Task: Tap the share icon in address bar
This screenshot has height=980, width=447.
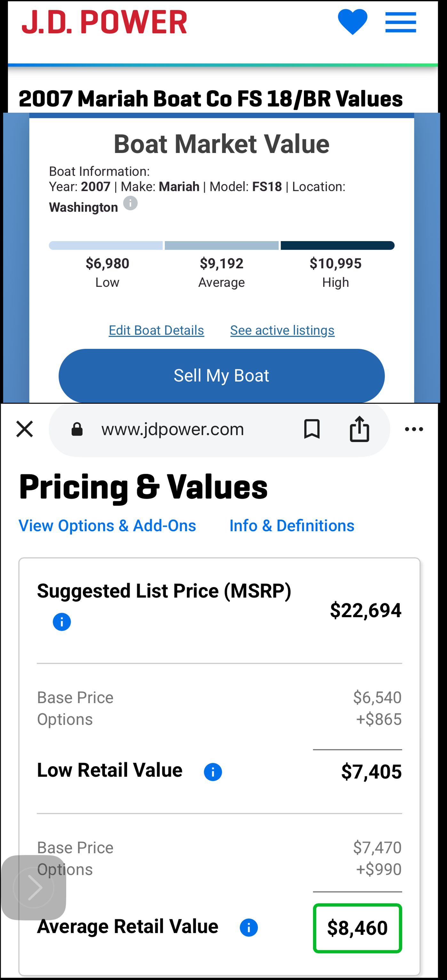Action: pyautogui.click(x=359, y=429)
